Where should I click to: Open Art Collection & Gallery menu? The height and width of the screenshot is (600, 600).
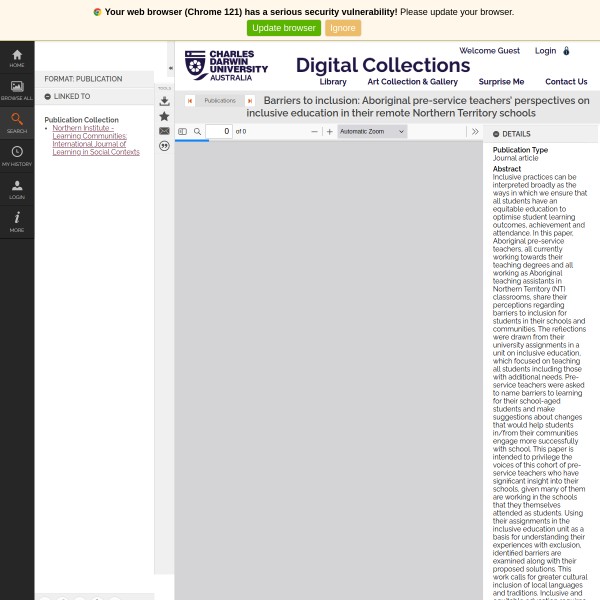pyautogui.click(x=412, y=82)
